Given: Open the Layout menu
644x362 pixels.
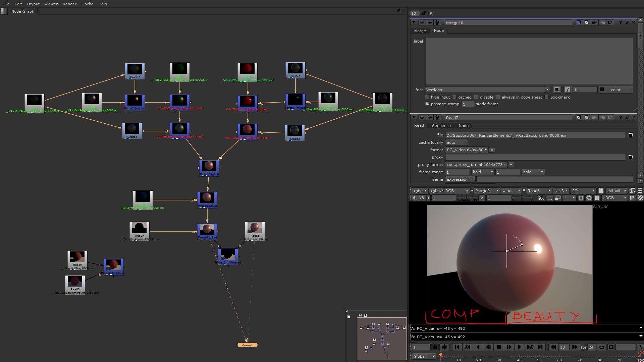Looking at the screenshot, I should [x=33, y=4].
